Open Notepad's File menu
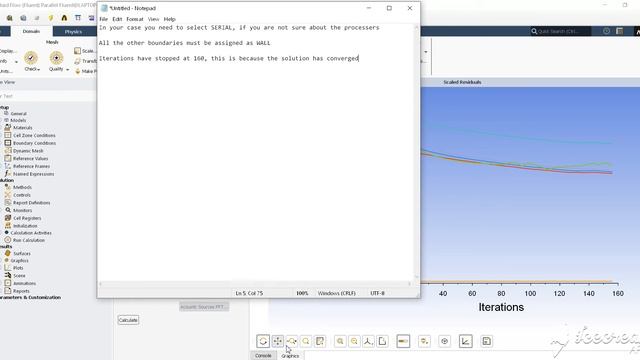This screenshot has height=360, width=640. [104, 19]
